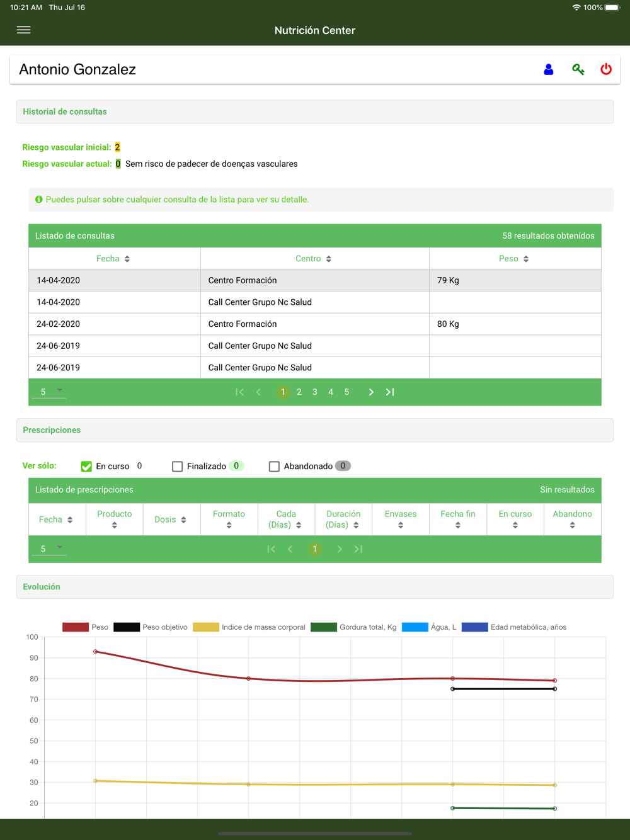Go to previous page of consultas
Viewport: 630px width, 840px height.
258,392
